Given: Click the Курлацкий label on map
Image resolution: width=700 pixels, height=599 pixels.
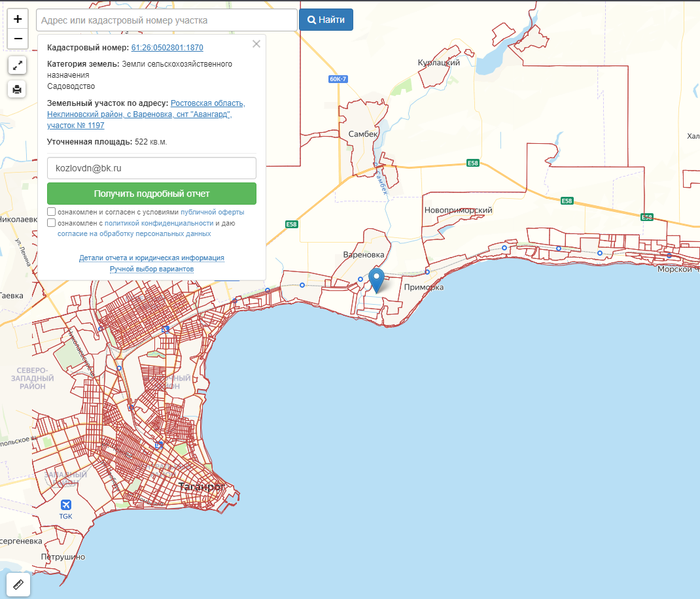Looking at the screenshot, I should pos(439,63).
